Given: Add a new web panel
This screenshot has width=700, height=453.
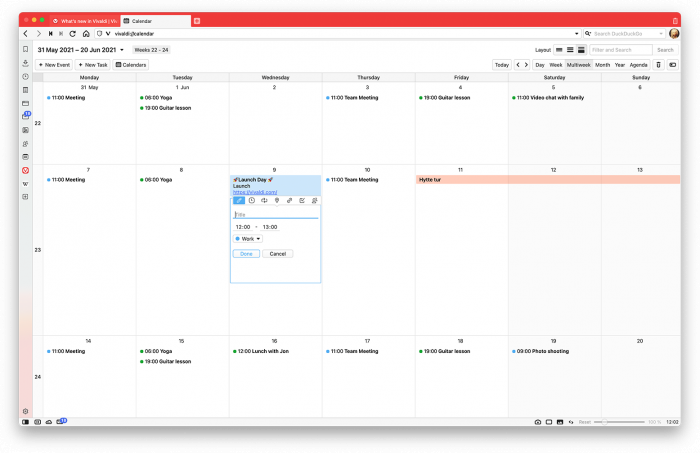Looking at the screenshot, I should tap(25, 196).
